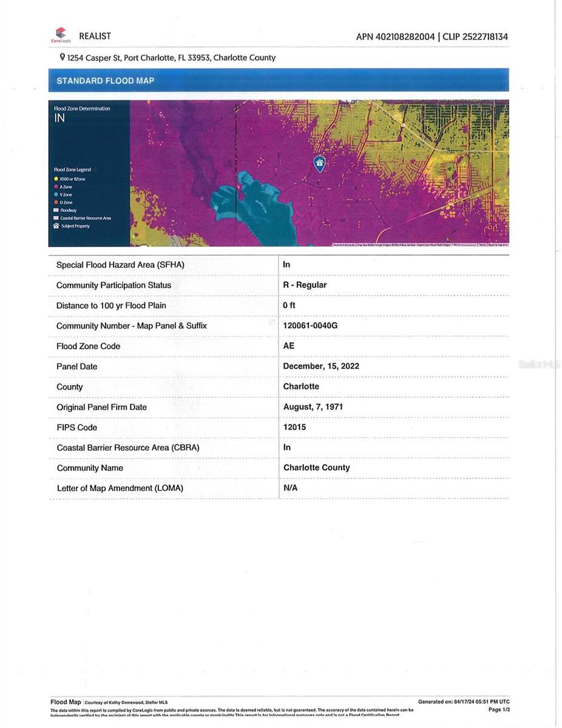The width and height of the screenshot is (562, 728).
Task: Click the CoreLogic logo icon
Action: click(60, 33)
